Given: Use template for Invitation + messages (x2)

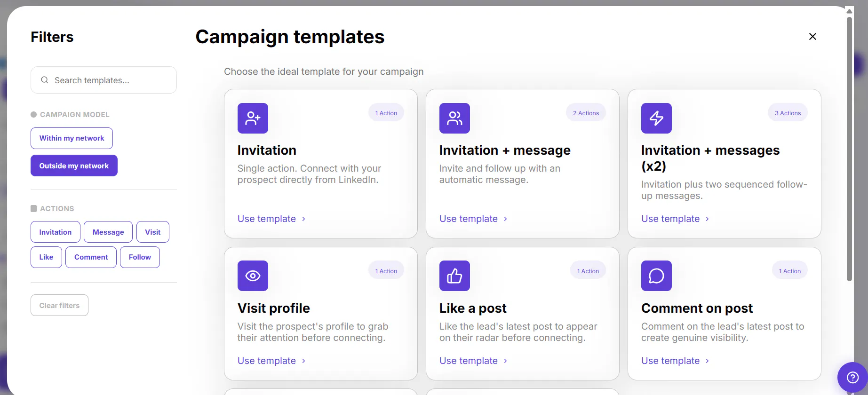Looking at the screenshot, I should (x=676, y=219).
